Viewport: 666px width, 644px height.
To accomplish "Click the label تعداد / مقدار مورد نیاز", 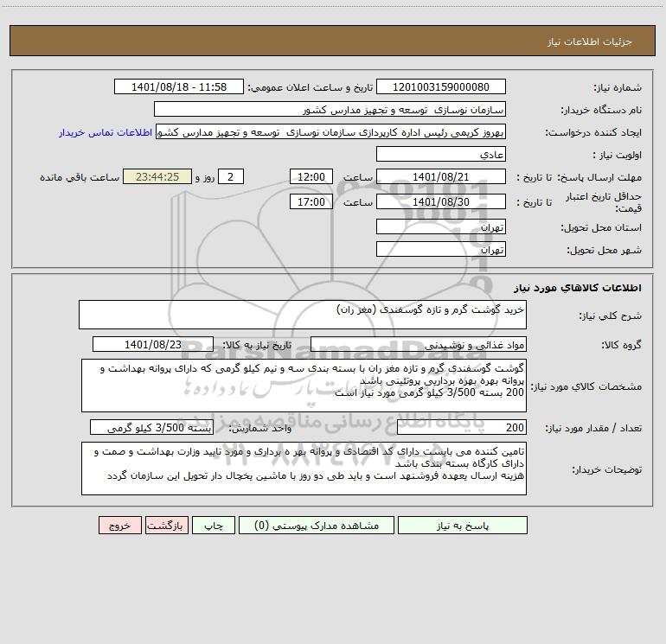I will coord(593,429).
